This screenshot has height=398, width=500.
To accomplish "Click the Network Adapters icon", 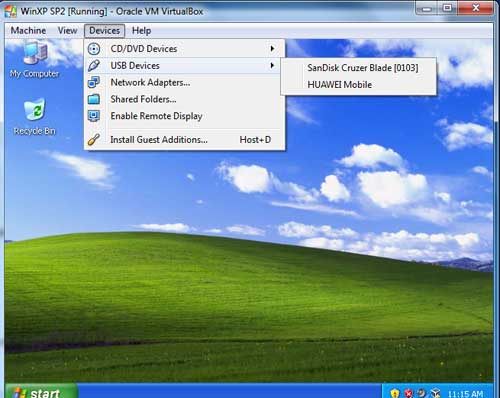I will [x=94, y=82].
